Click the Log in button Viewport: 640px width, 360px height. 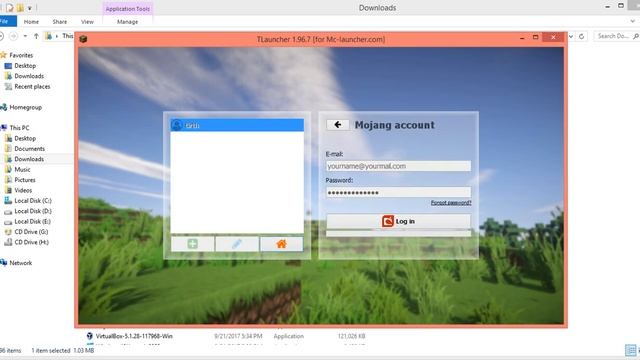(x=398, y=221)
